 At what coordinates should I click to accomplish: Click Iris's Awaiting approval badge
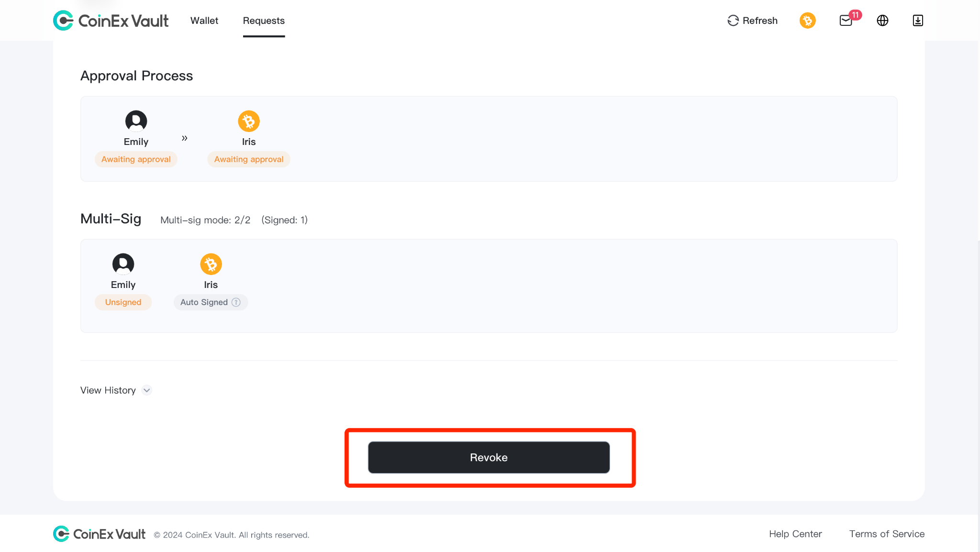click(x=249, y=159)
